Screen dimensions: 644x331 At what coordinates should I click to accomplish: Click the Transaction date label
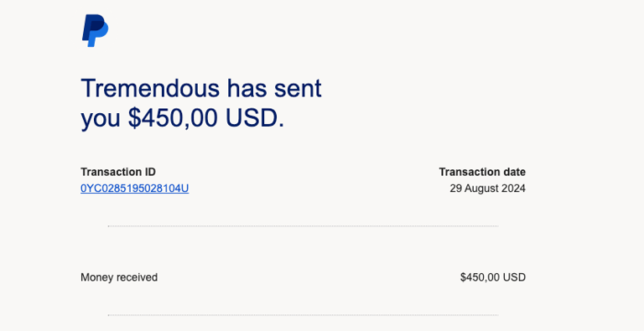482,172
